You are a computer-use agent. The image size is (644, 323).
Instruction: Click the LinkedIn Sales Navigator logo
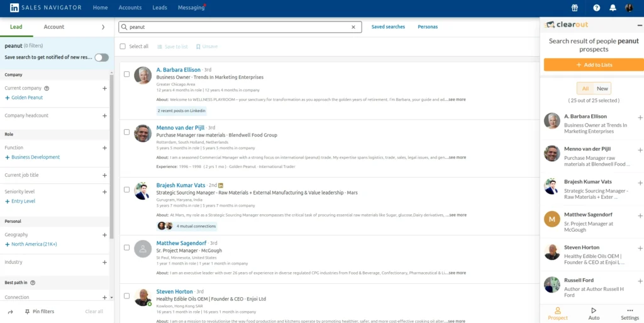click(x=45, y=8)
